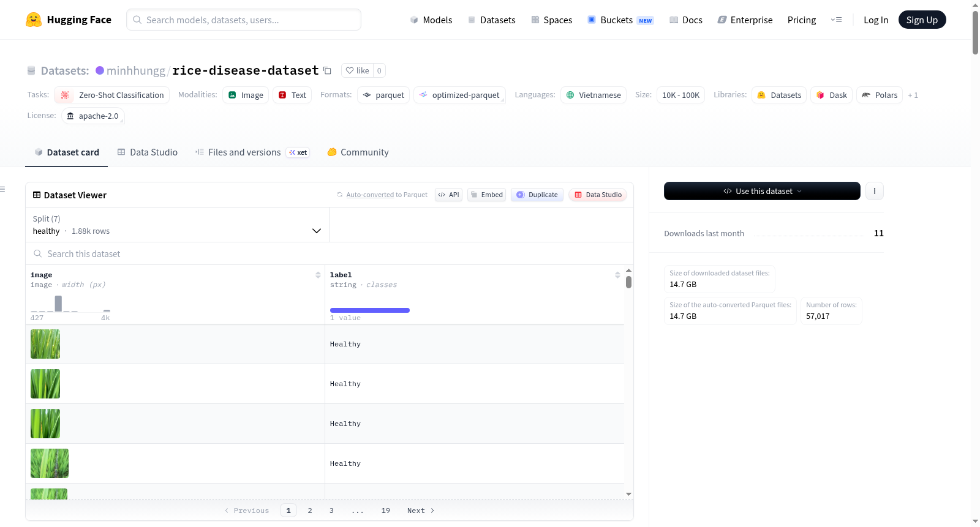980x527 pixels.
Task: Open the fourth Healthy rice image thumbnail
Action: pyautogui.click(x=50, y=463)
